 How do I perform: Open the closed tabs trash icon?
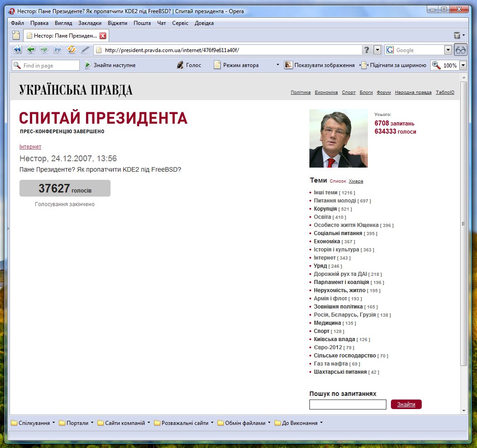click(457, 35)
